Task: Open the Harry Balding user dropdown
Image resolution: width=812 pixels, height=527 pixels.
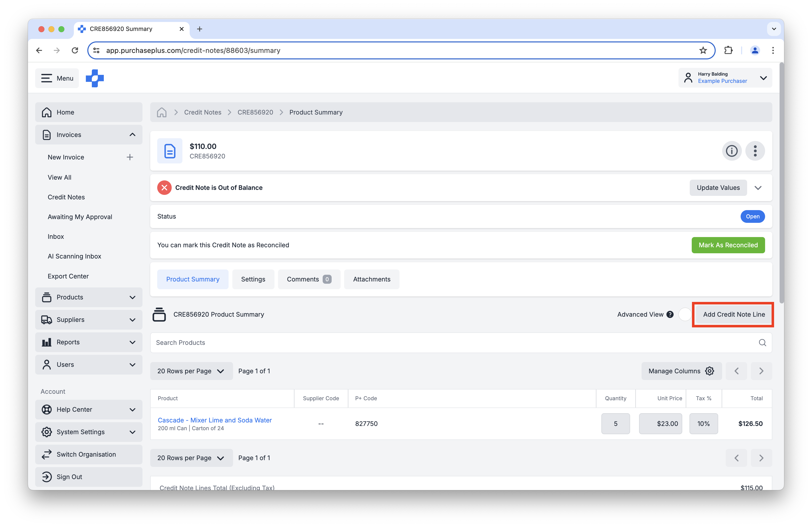Action: point(725,78)
